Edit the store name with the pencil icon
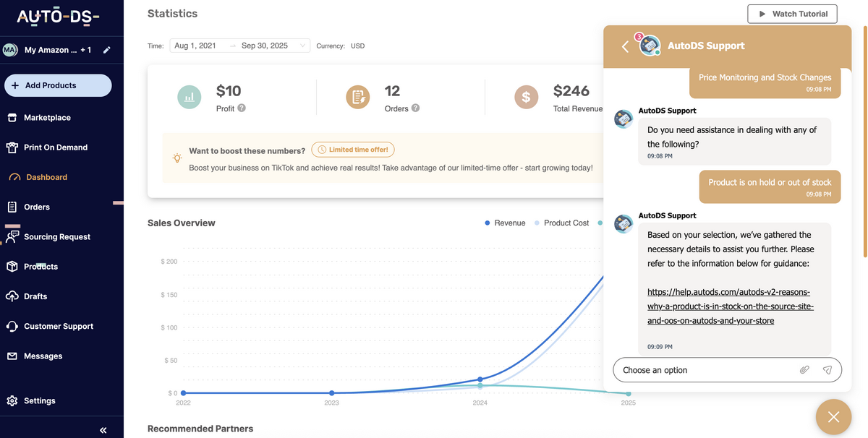868x438 pixels. point(106,50)
